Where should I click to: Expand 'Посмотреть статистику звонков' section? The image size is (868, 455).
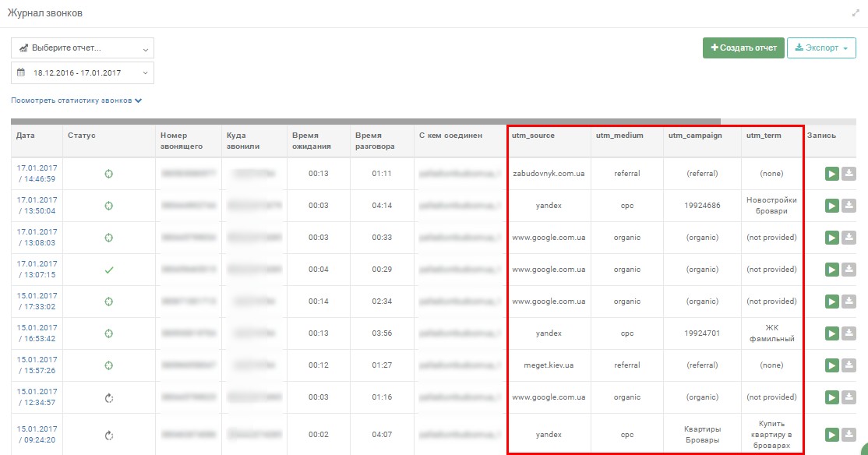pos(76,101)
